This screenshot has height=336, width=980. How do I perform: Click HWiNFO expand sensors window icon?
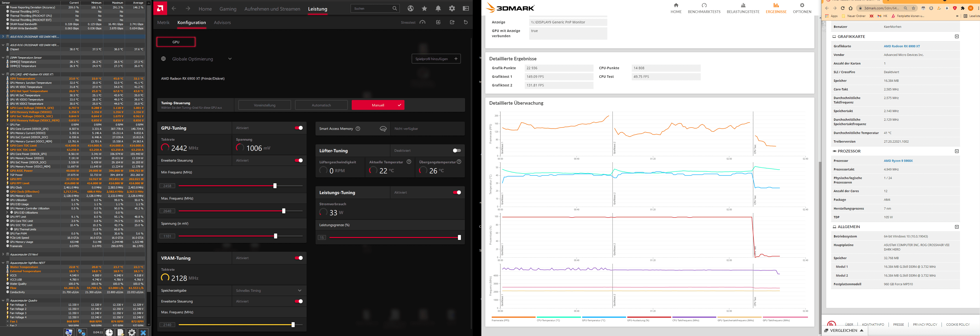(x=69, y=332)
